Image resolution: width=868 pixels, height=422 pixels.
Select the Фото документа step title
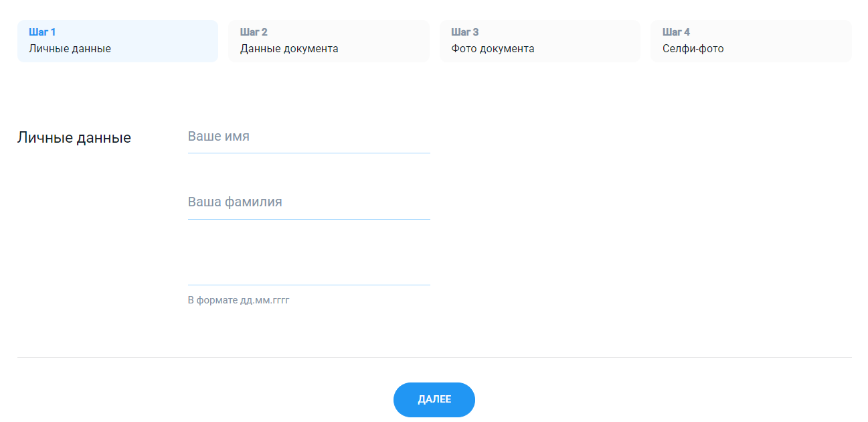tap(493, 49)
